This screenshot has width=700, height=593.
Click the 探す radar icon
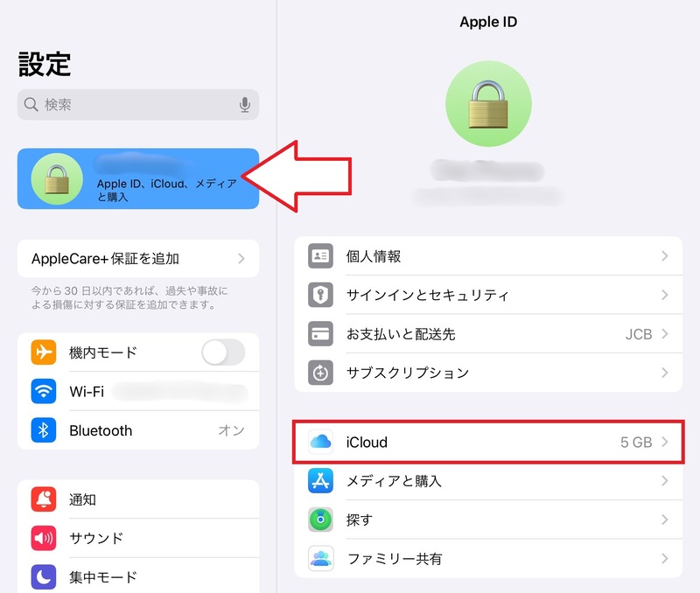click(320, 520)
